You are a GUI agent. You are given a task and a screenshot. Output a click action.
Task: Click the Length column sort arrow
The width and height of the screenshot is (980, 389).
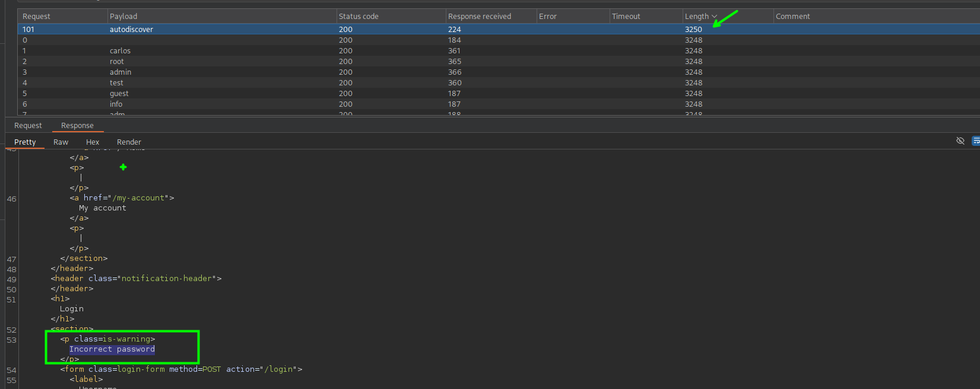[714, 17]
